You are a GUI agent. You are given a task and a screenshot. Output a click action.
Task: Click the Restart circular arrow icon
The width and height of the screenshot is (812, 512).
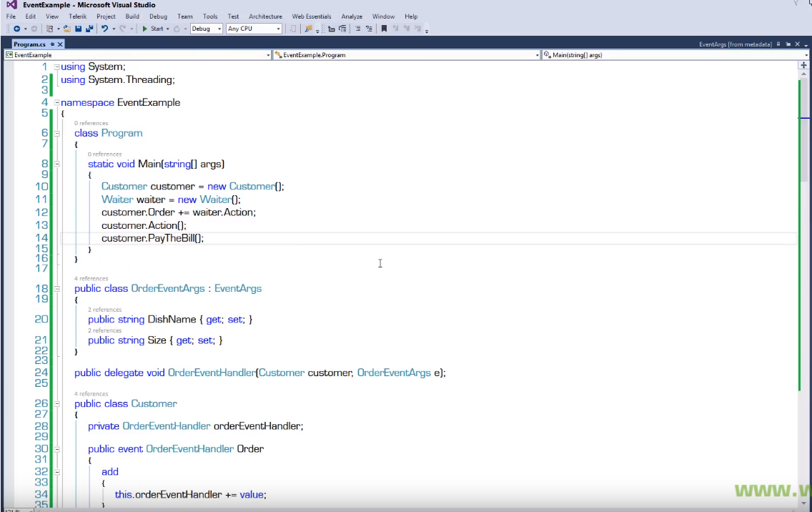pos(177,29)
